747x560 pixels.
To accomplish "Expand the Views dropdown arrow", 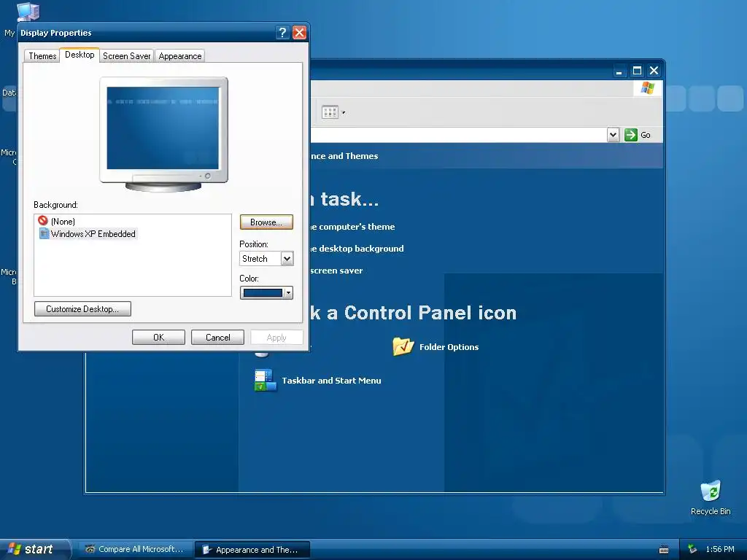I will (x=344, y=113).
